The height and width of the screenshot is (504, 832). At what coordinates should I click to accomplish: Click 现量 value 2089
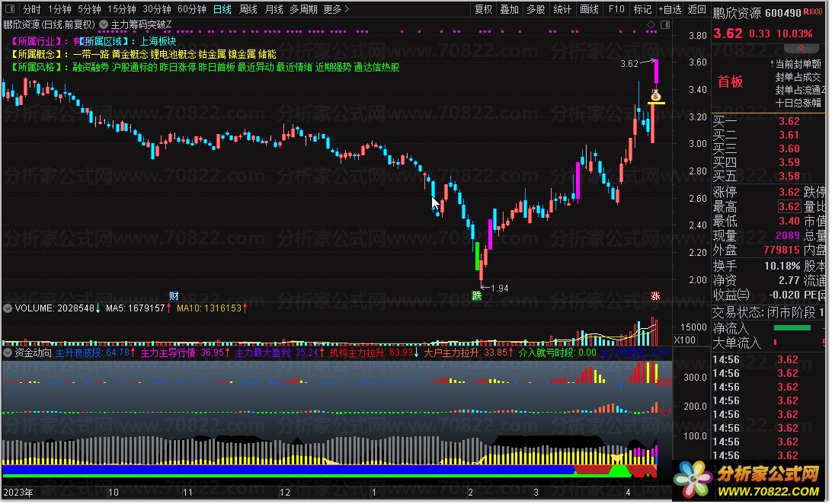788,235
